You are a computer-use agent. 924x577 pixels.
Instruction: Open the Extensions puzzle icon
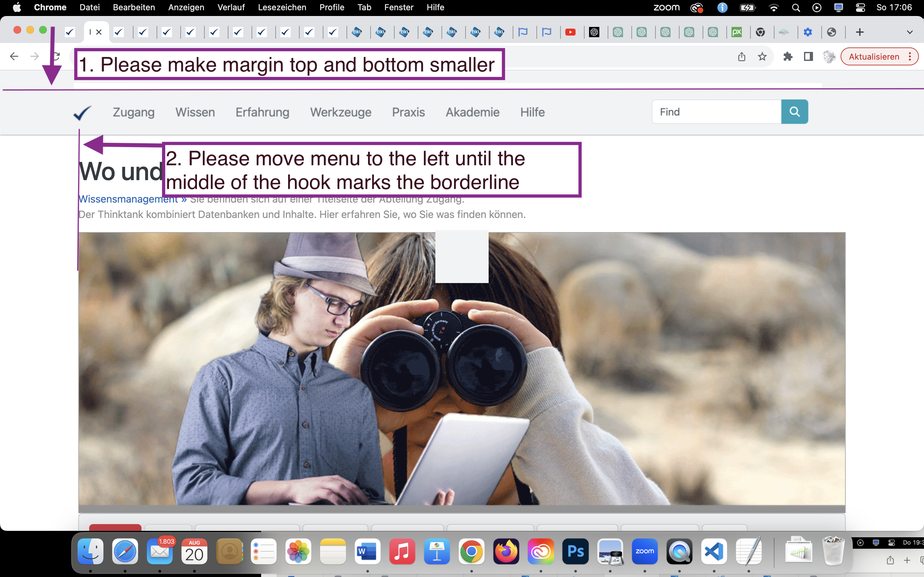point(788,57)
